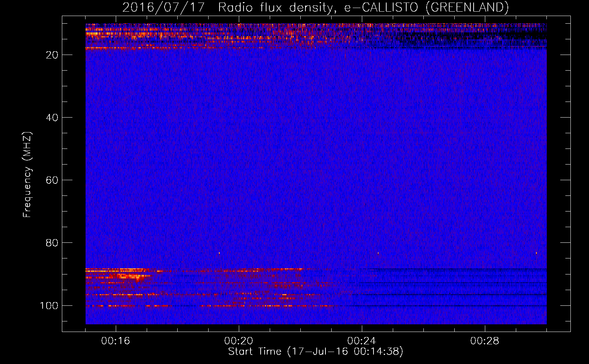589x364 pixels.
Task: Click the 00:28 time tick label
Action: 485,341
